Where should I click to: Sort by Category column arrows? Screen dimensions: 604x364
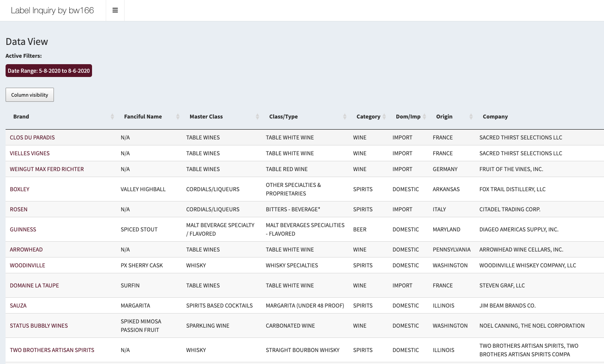pos(384,117)
